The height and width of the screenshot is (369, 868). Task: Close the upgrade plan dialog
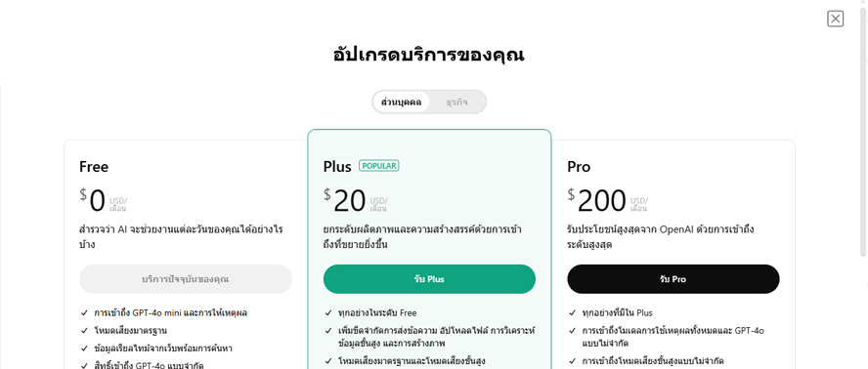(x=836, y=19)
